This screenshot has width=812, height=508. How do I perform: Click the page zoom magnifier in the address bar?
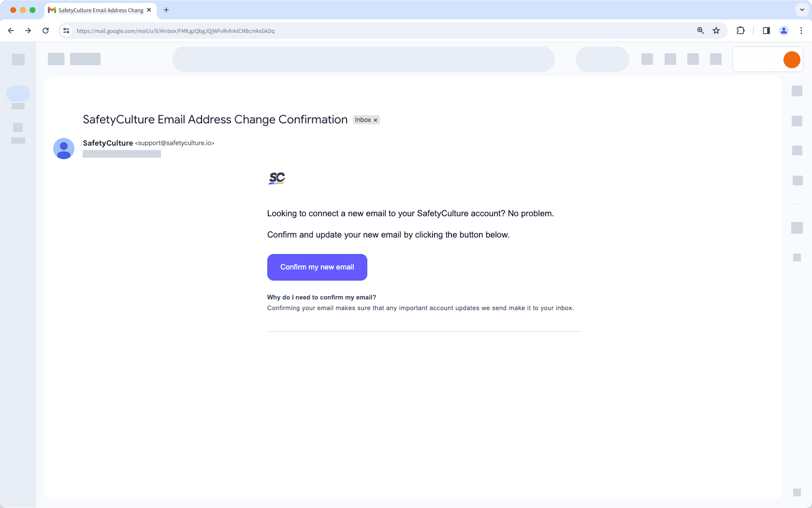[x=700, y=30]
